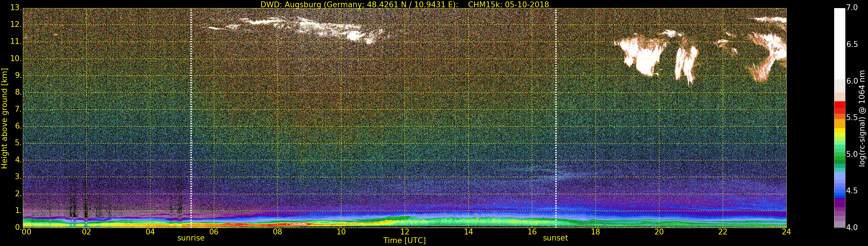This screenshot has height=246, width=868.
Task: Click time axis tick "18"
Action: pos(596,232)
